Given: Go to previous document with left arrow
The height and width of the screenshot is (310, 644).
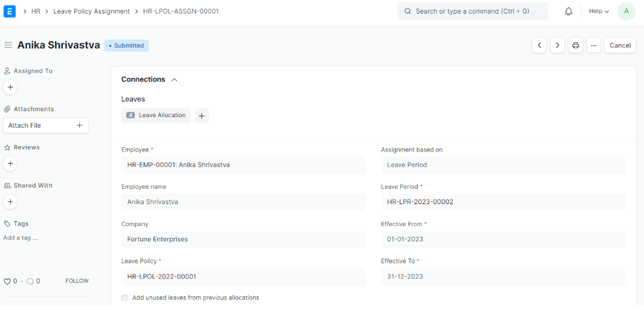Looking at the screenshot, I should (x=539, y=46).
